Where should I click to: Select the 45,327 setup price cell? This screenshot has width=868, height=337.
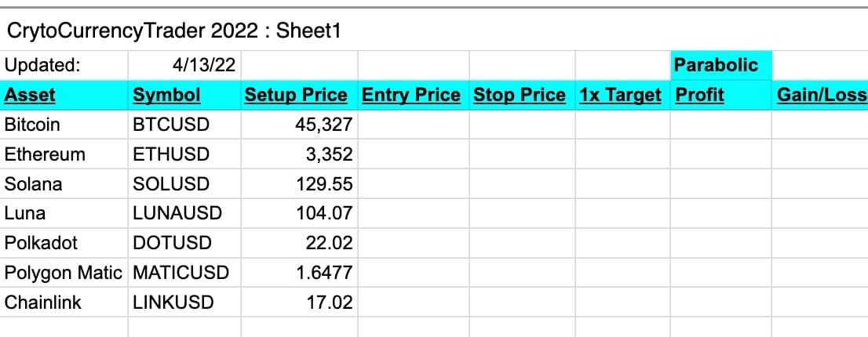coord(300,125)
